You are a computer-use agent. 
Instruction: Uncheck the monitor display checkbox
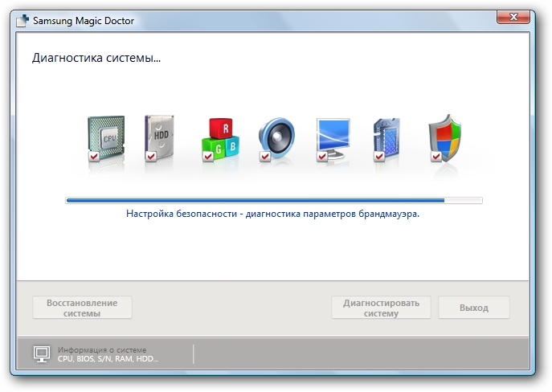[321, 156]
